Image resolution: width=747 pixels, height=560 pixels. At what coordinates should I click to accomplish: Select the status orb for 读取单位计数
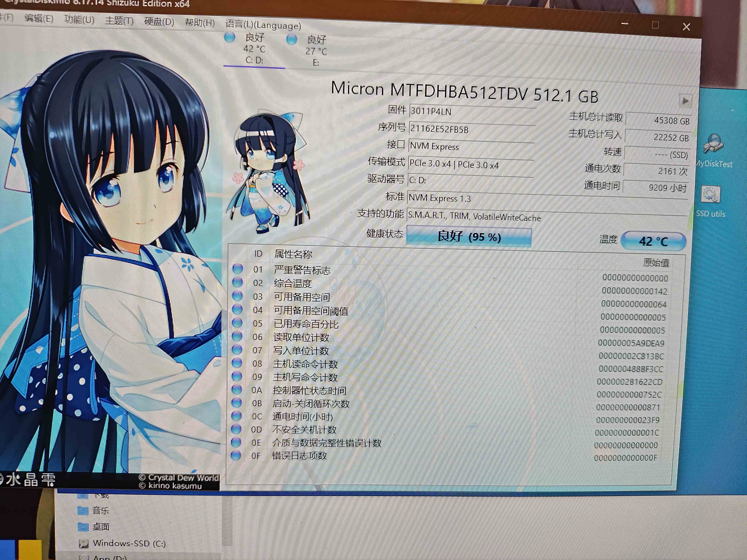click(237, 337)
